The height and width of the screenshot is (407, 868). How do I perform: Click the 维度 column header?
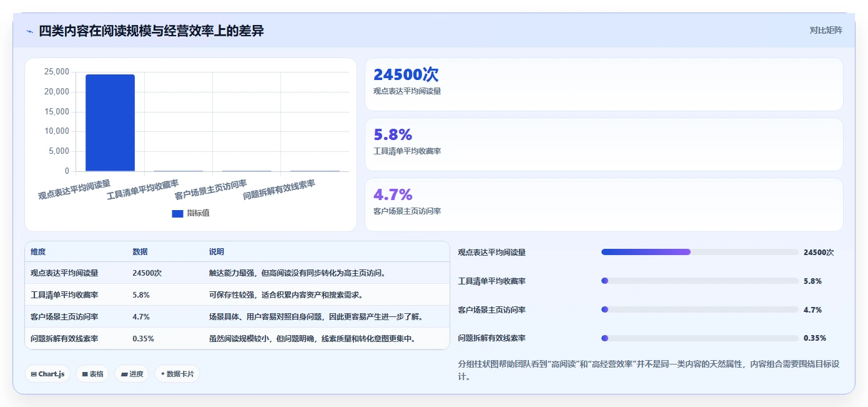point(38,252)
